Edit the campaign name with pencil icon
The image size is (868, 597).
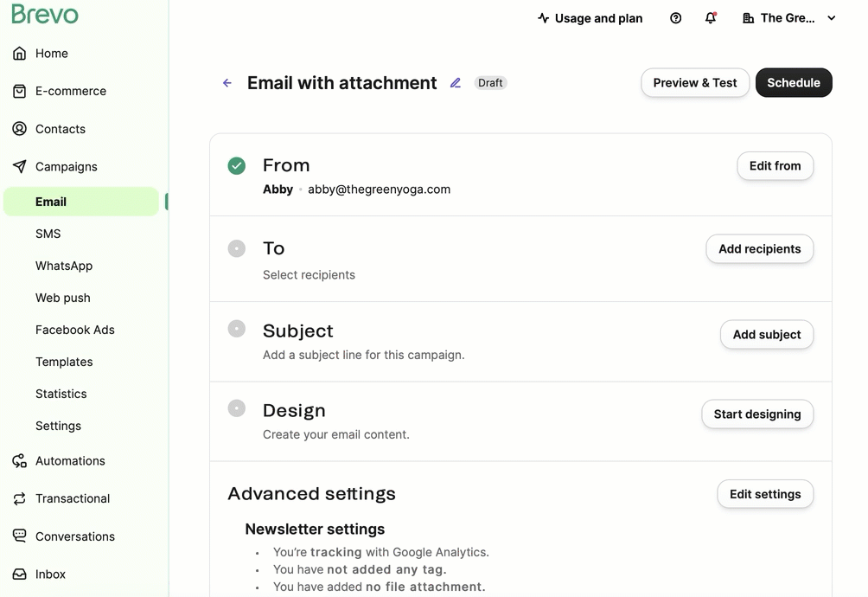(x=456, y=82)
